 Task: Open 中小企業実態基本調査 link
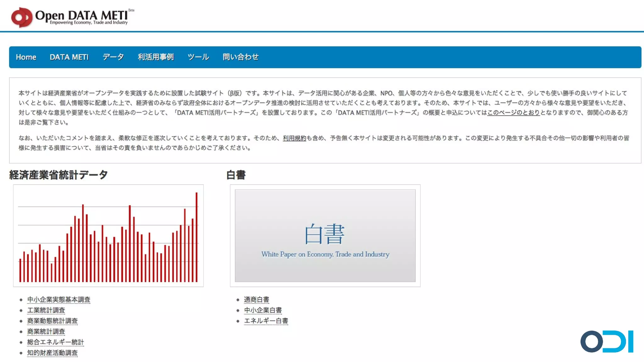click(59, 300)
